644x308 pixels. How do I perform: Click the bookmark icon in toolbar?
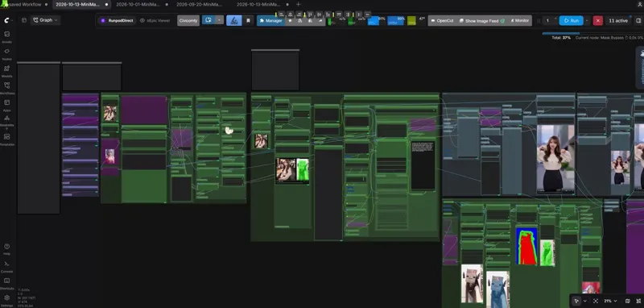coord(248,21)
